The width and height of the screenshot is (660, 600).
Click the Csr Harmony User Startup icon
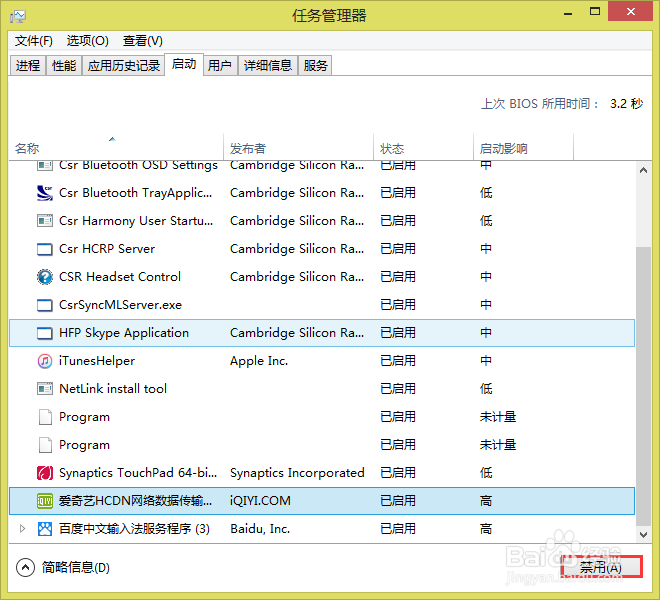pyautogui.click(x=45, y=221)
